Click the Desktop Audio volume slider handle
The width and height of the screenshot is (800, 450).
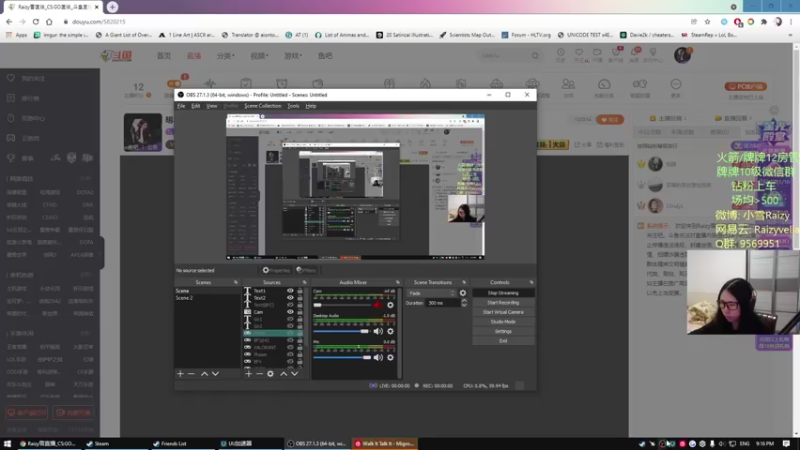(x=364, y=332)
